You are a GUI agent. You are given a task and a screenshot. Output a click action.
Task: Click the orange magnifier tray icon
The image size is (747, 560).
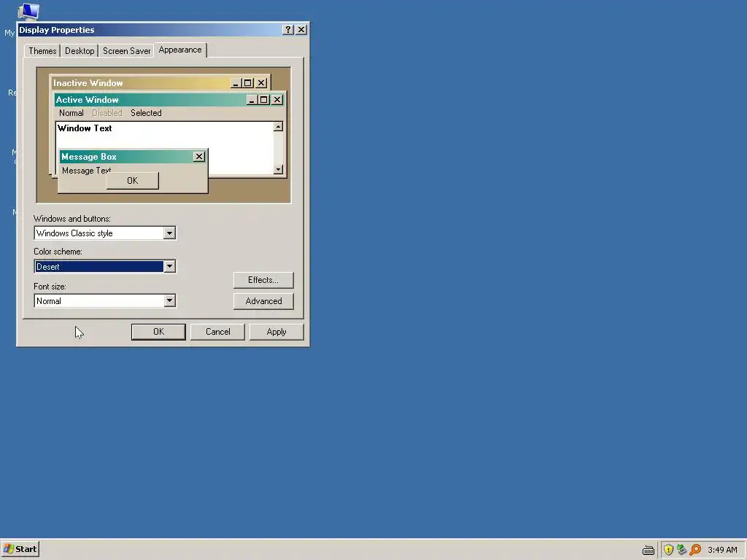[x=695, y=550]
